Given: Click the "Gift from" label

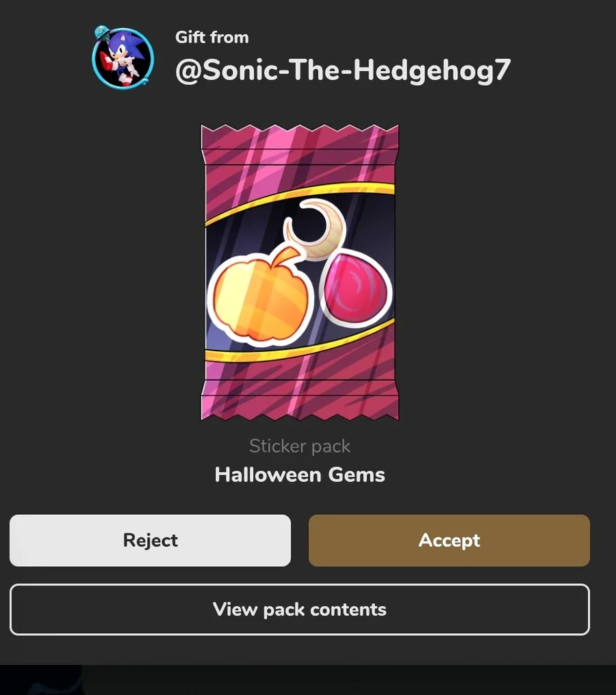Looking at the screenshot, I should 211,37.
